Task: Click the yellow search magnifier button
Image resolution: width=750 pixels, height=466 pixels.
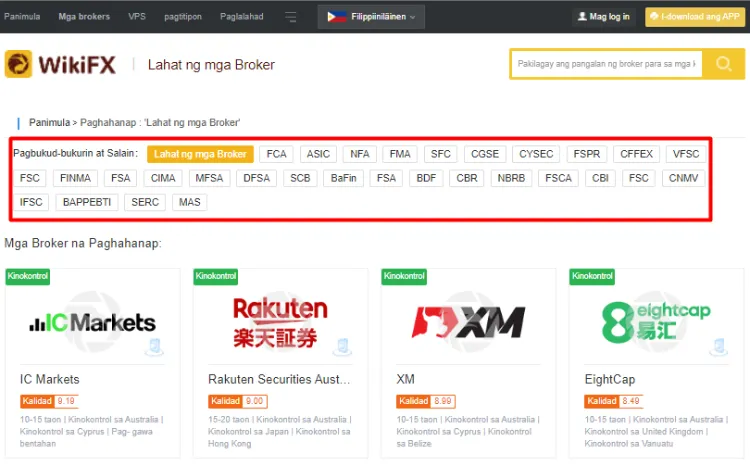Action: [x=723, y=64]
